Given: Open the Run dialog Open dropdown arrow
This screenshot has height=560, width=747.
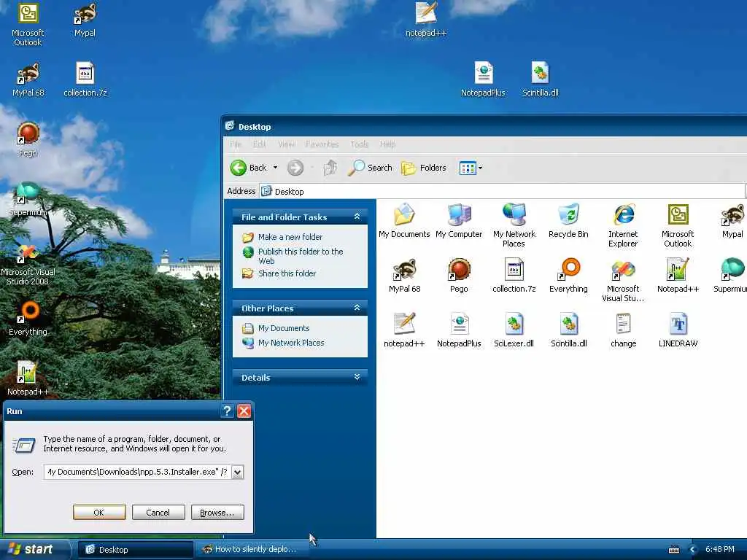Looking at the screenshot, I should (x=237, y=472).
